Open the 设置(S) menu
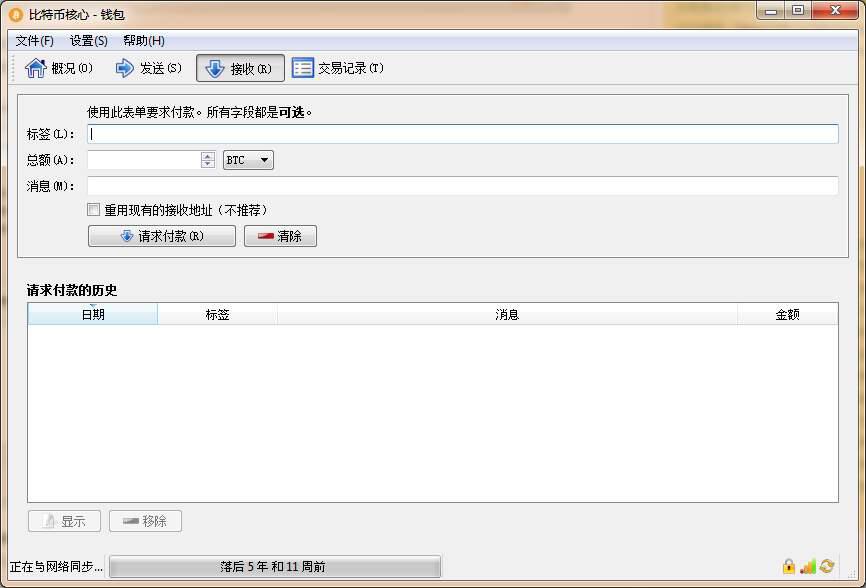Image resolution: width=866 pixels, height=588 pixels. point(88,41)
